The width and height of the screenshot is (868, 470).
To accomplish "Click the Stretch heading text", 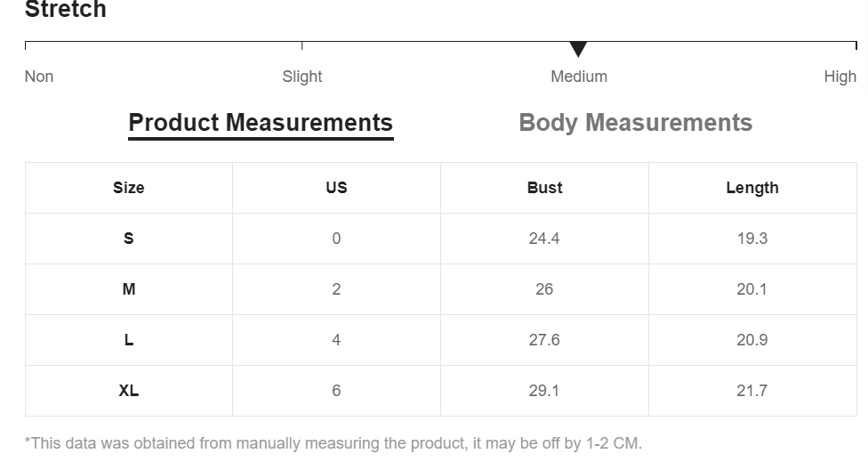I will tap(65, 9).
